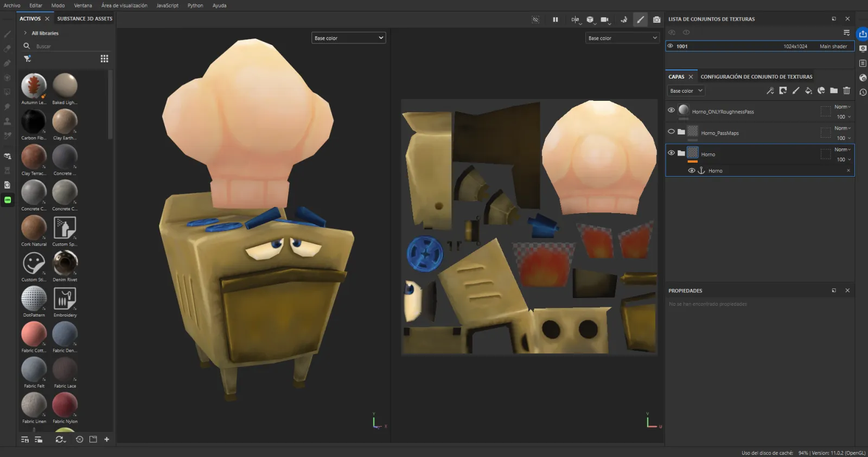Screen dimensions: 868x457
Task: Toggle visibility of the Horno folder layer
Action: (x=671, y=153)
